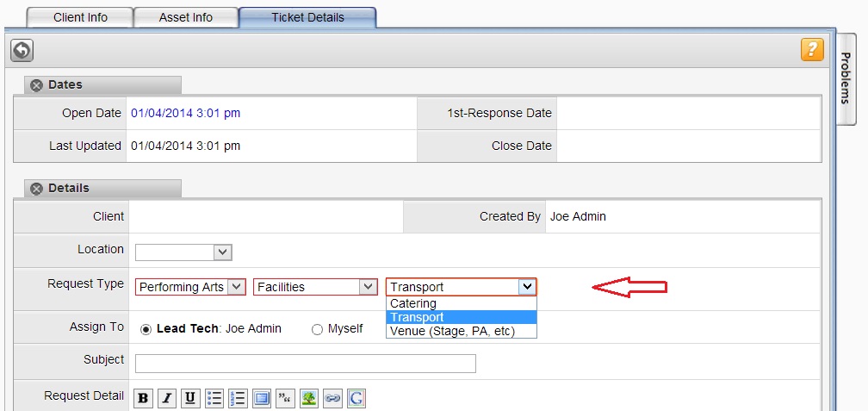
Task: Open the Performing Arts request type dropdown
Action: tap(190, 287)
